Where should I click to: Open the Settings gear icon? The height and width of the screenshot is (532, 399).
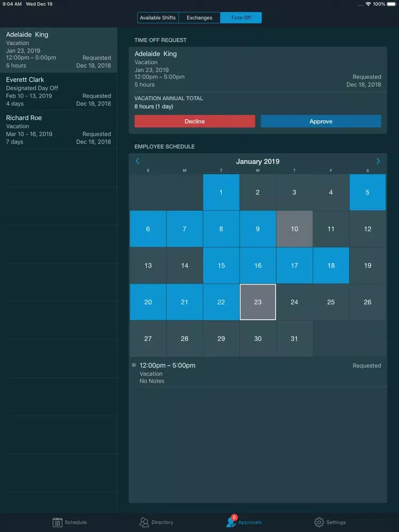coord(319,522)
